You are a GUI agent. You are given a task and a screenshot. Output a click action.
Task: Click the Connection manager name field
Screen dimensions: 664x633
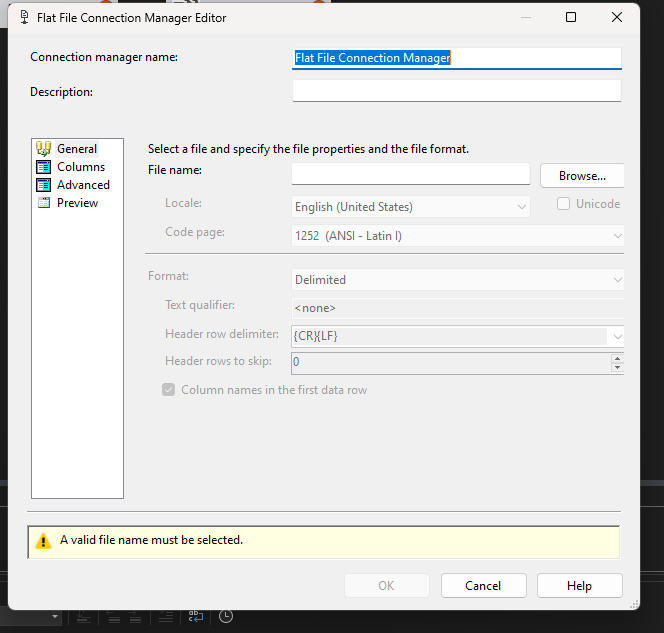[456, 58]
